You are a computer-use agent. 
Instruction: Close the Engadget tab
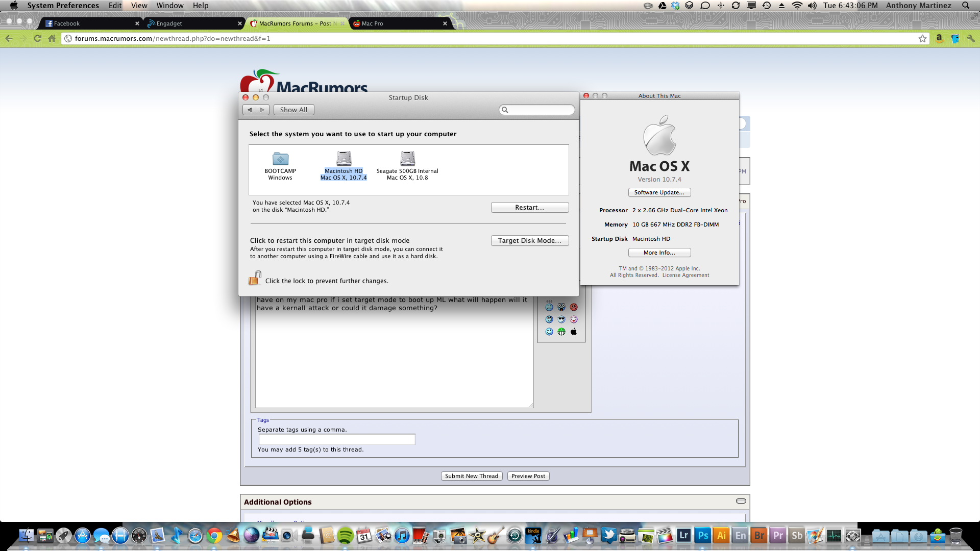(x=240, y=23)
